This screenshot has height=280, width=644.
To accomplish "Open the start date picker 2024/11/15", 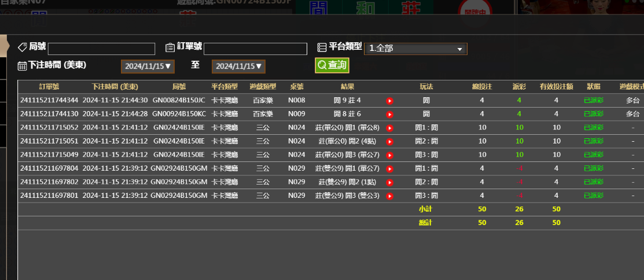I will 148,67.
